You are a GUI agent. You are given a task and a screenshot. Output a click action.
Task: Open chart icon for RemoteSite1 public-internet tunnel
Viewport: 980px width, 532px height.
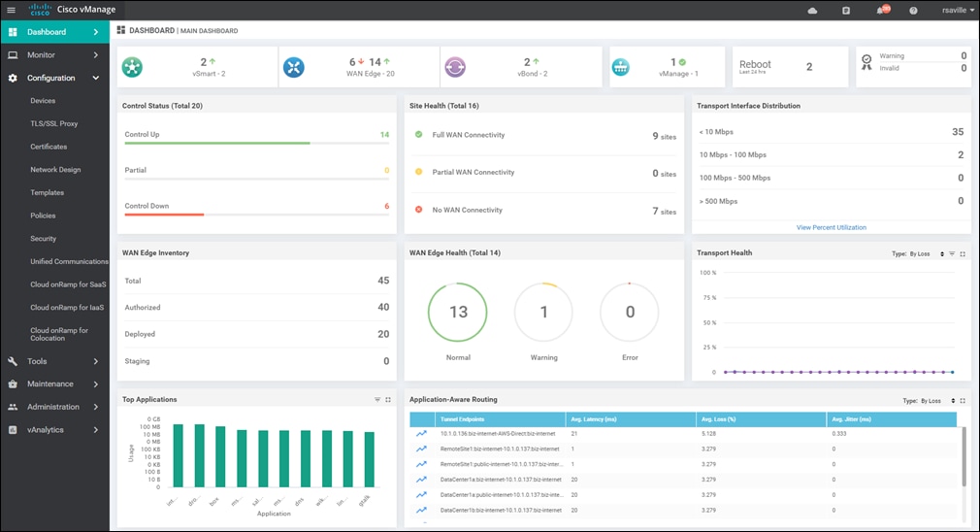click(x=422, y=464)
